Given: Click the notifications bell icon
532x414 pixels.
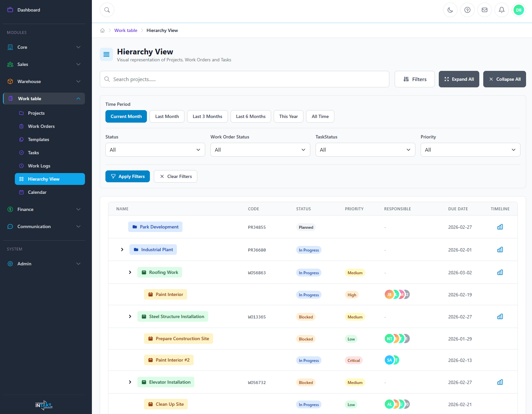Looking at the screenshot, I should [501, 10].
